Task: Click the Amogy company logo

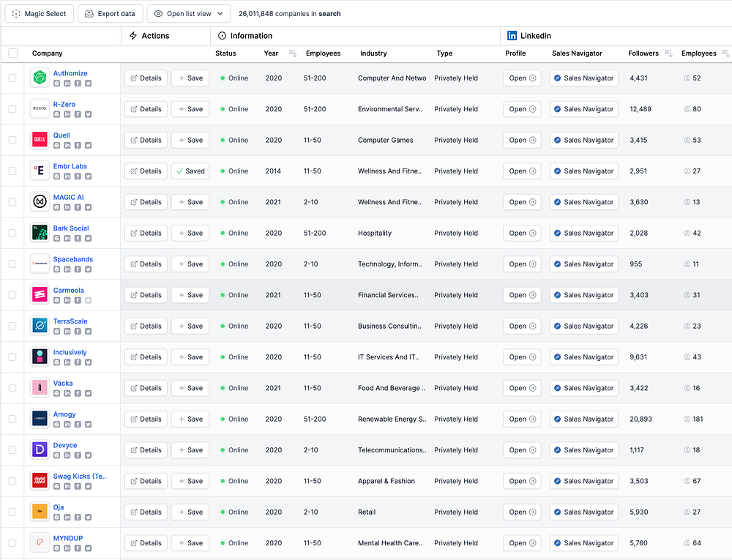Action: [40, 419]
